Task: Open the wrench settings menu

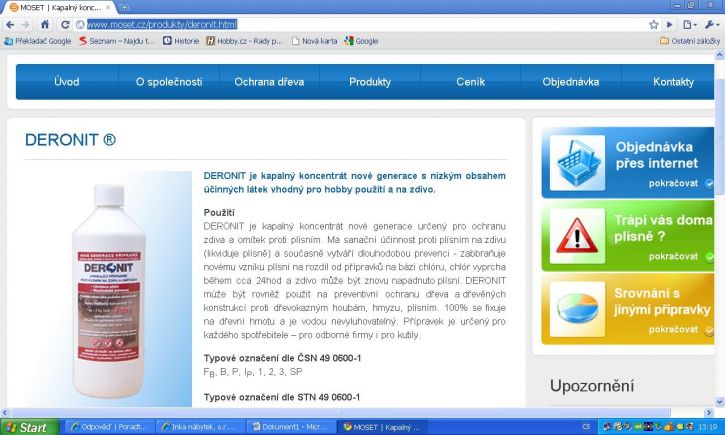Action: coord(710,25)
